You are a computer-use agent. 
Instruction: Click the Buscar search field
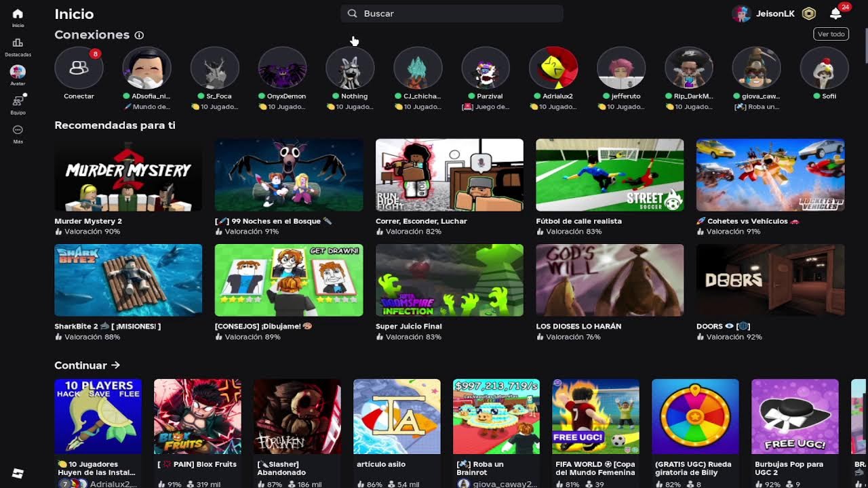pyautogui.click(x=452, y=14)
